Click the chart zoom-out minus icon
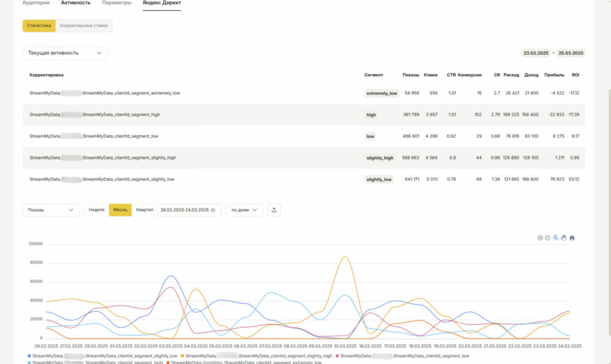 (548, 237)
